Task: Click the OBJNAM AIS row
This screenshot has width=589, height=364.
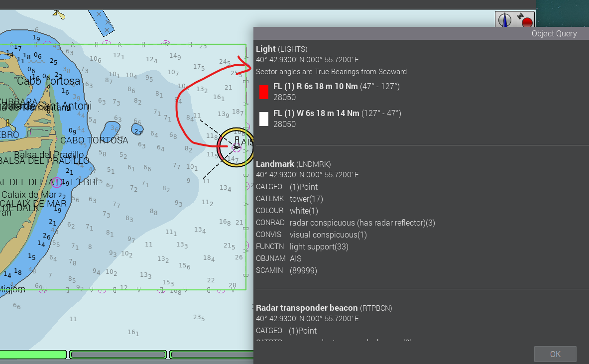Action: (x=279, y=258)
